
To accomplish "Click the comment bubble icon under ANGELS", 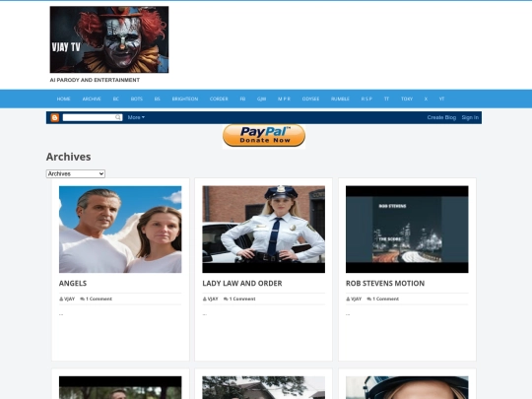I will tap(82, 299).
